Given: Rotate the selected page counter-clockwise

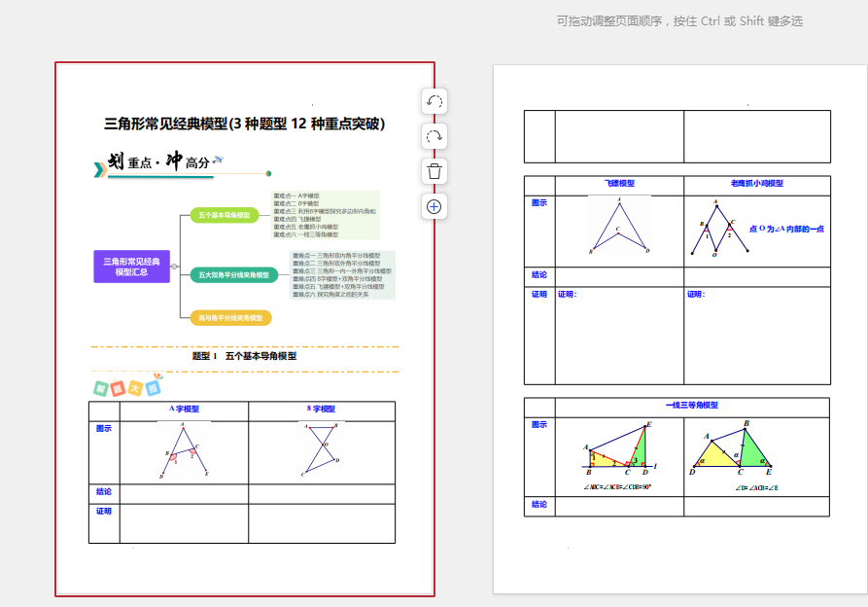Looking at the screenshot, I should click(434, 101).
